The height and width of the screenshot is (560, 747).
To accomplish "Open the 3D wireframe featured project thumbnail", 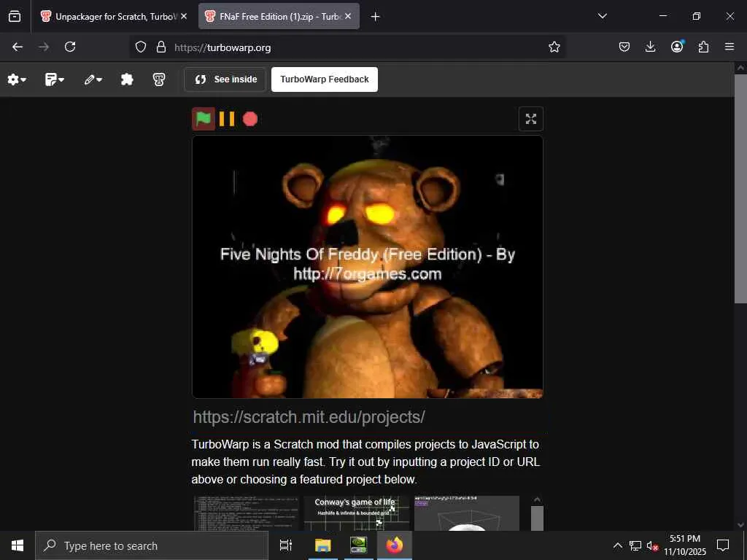I will (467, 513).
